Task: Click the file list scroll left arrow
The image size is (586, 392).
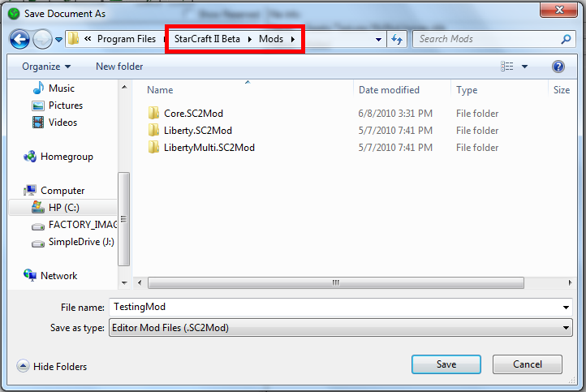Action: [140, 283]
